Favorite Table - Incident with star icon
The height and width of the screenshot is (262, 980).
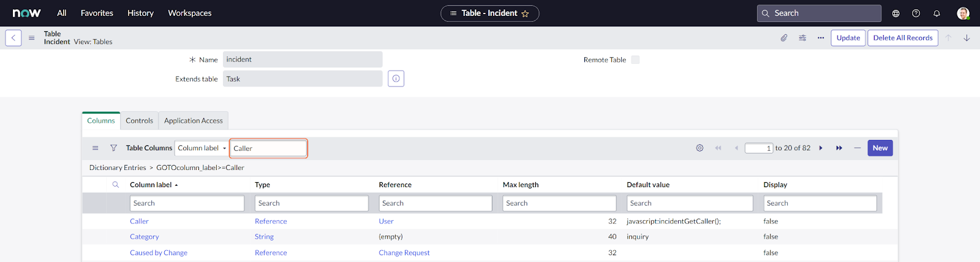point(525,13)
